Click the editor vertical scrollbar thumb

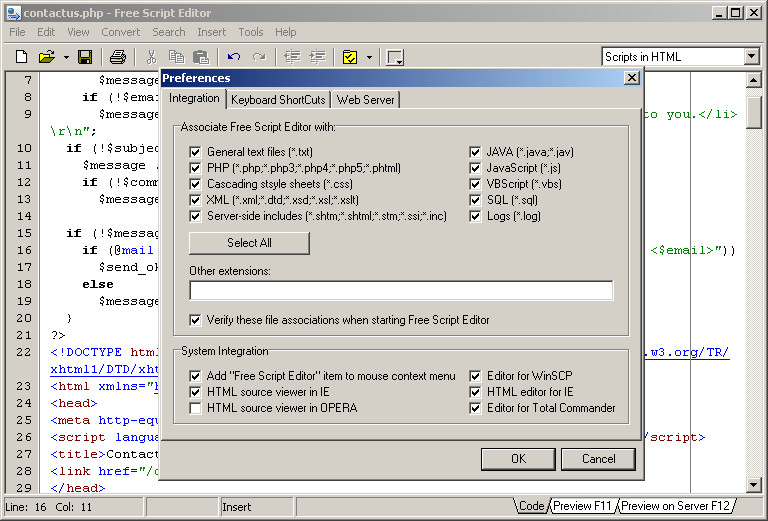pyautogui.click(x=753, y=112)
